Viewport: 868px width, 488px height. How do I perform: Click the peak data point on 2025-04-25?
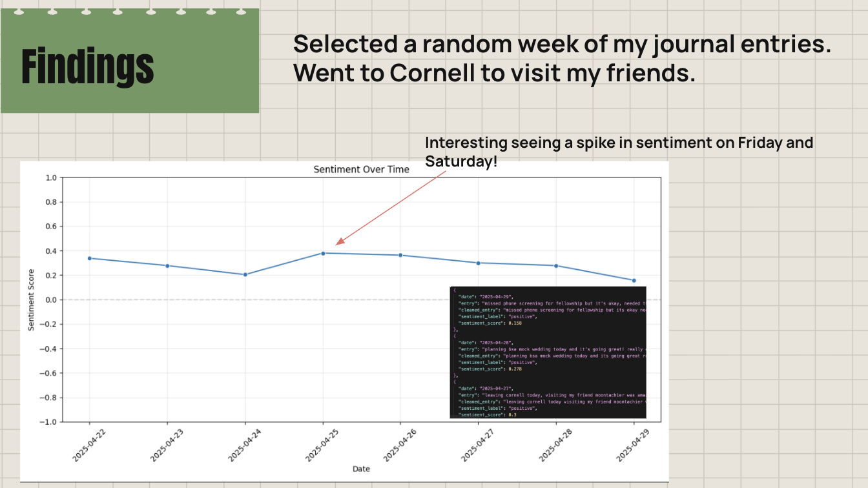point(323,253)
